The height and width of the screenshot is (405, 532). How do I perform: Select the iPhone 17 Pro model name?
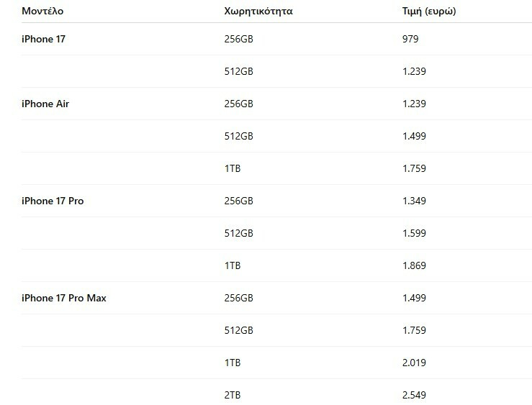coord(53,201)
